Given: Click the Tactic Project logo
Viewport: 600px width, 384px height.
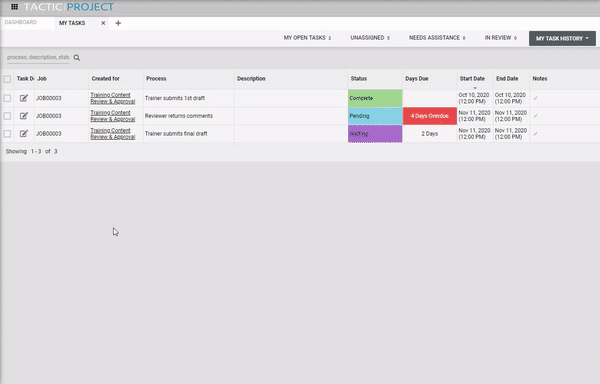Looking at the screenshot, I should [x=69, y=7].
